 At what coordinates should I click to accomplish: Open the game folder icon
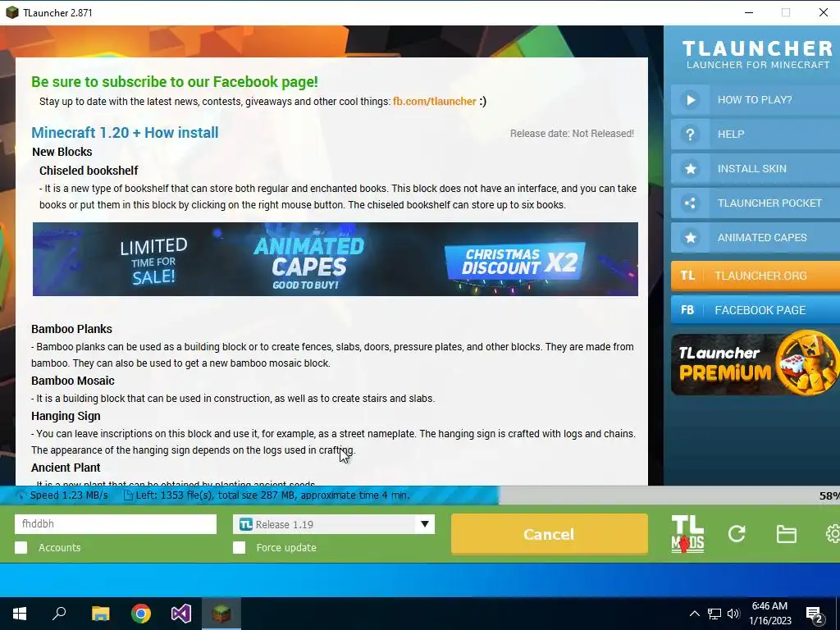pyautogui.click(x=786, y=533)
